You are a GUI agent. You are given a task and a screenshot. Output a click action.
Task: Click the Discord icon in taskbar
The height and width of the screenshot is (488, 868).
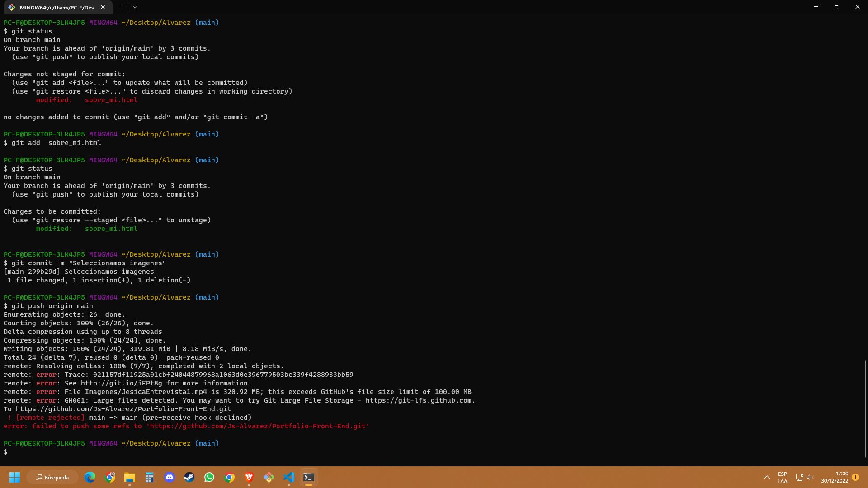click(x=170, y=477)
